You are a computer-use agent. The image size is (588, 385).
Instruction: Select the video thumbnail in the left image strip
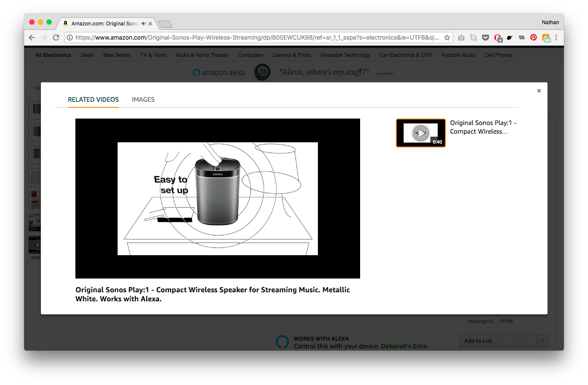(x=34, y=245)
